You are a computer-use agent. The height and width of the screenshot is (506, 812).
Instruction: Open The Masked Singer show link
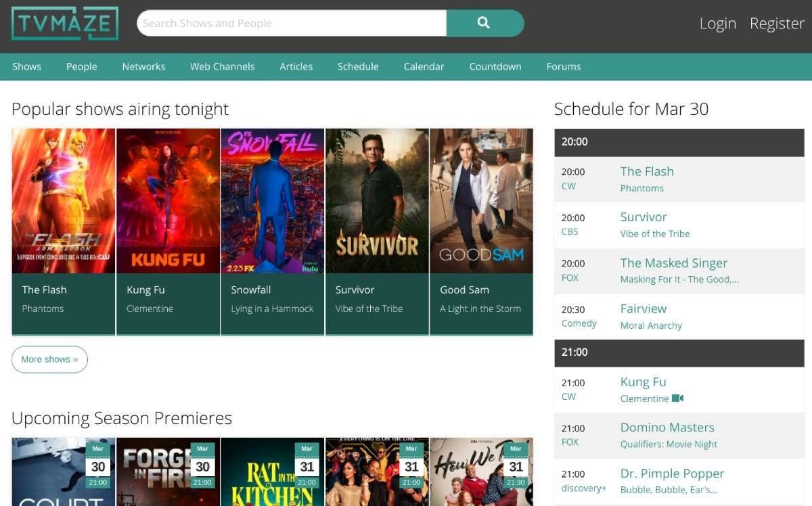(674, 262)
